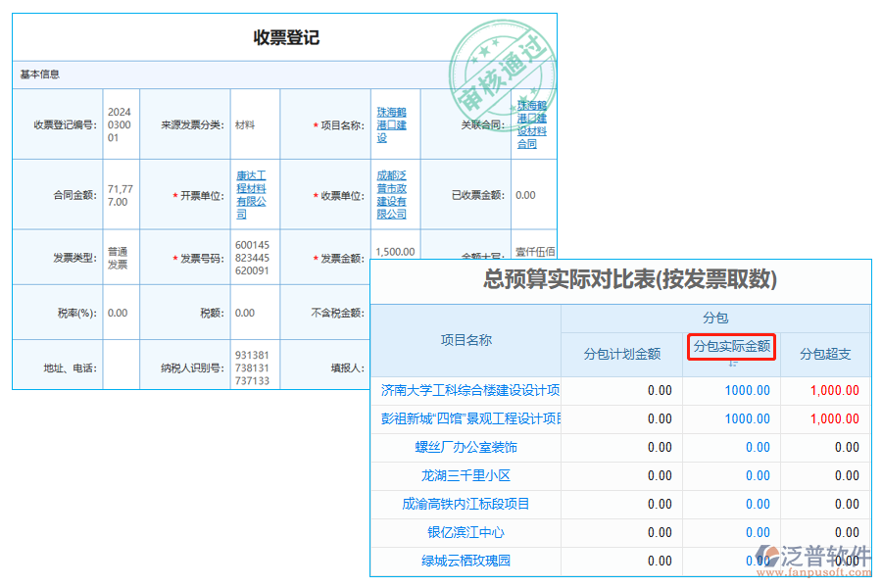The width and height of the screenshot is (882, 588).
Task: Open the 银亿滨江中心 project link
Action: point(467,532)
